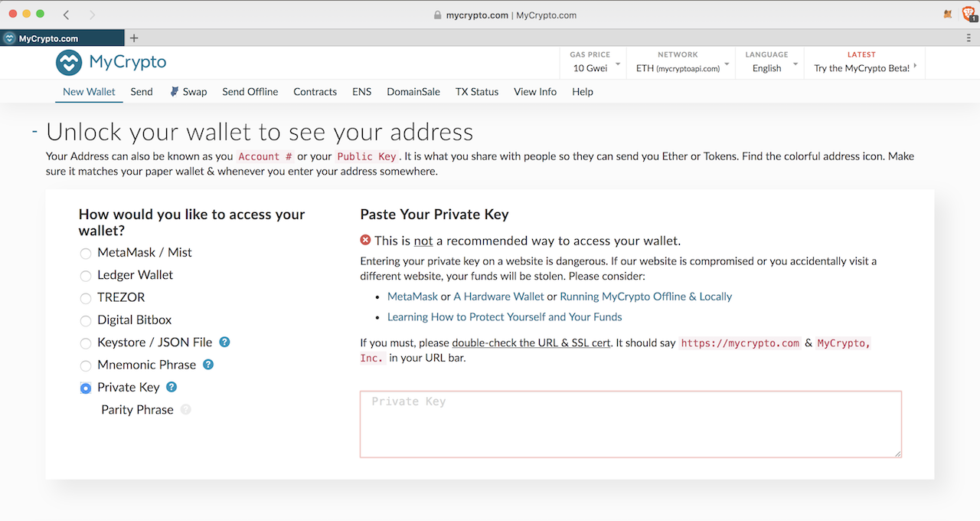Viewport: 980px width, 521px height.
Task: Open the Network ETH dropdown
Action: (x=682, y=62)
